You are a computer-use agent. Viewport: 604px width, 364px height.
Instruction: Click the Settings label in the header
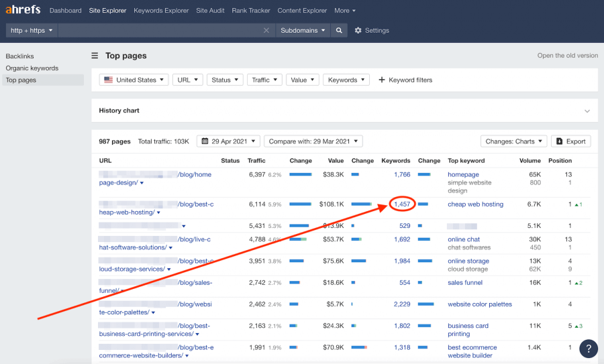376,30
